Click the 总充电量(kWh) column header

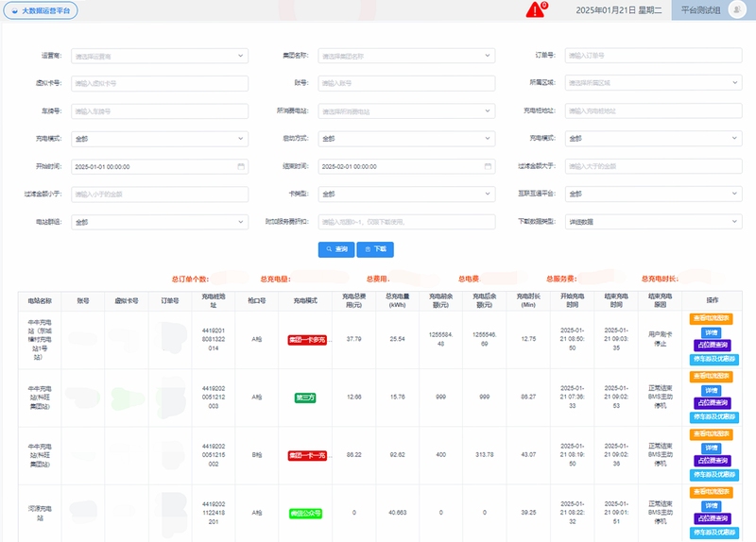[x=397, y=300]
